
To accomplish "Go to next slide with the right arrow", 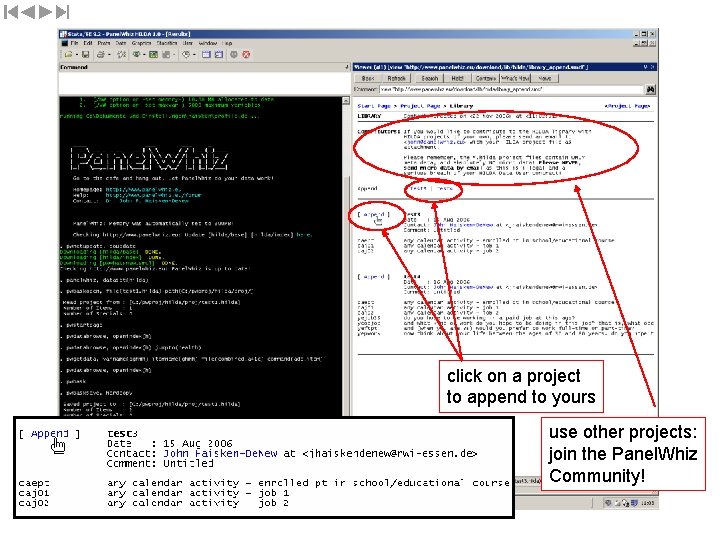I will pyautogui.click(x=45, y=12).
